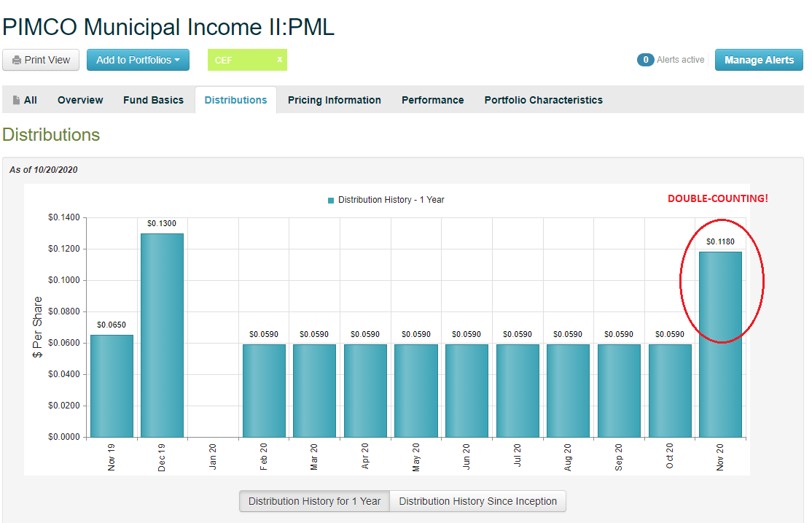Click the As of 10/20/2020 text
The width and height of the screenshot is (812, 523).
44,170
